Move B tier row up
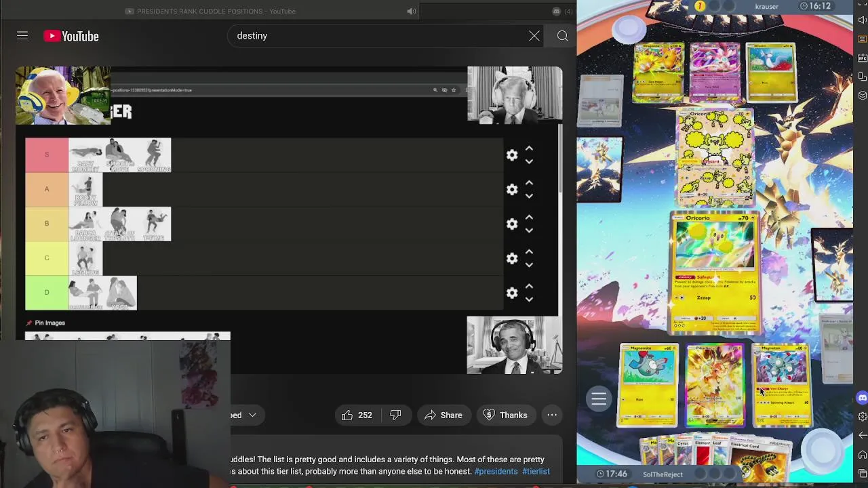 pyautogui.click(x=529, y=218)
